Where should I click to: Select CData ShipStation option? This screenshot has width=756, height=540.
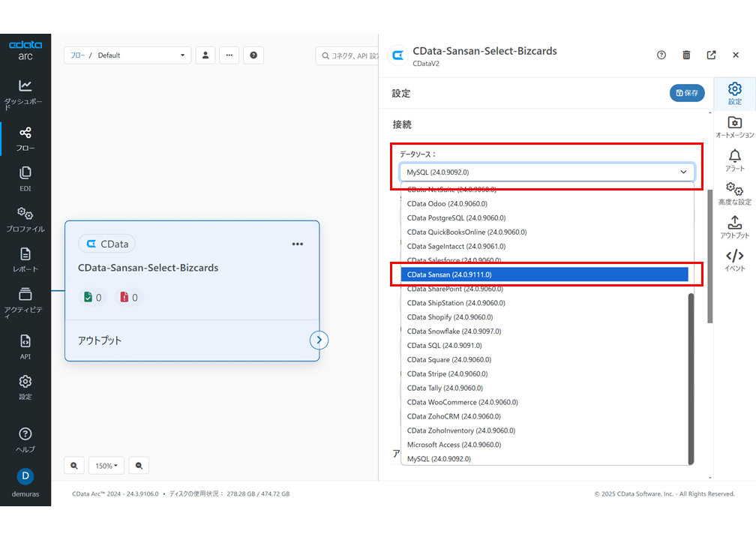click(x=544, y=303)
